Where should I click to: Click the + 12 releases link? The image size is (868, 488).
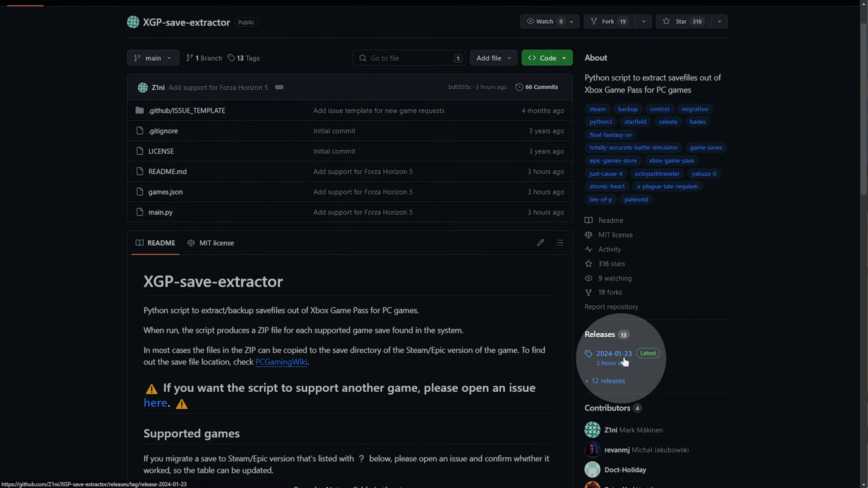pyautogui.click(x=605, y=381)
